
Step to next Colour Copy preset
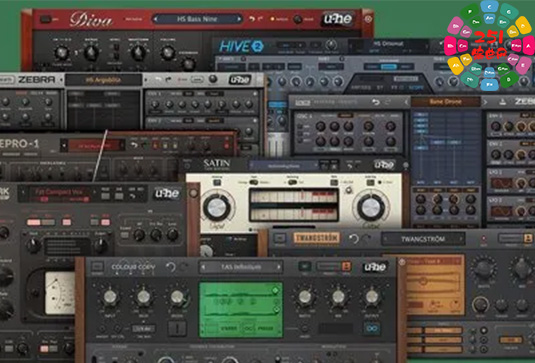click(279, 267)
